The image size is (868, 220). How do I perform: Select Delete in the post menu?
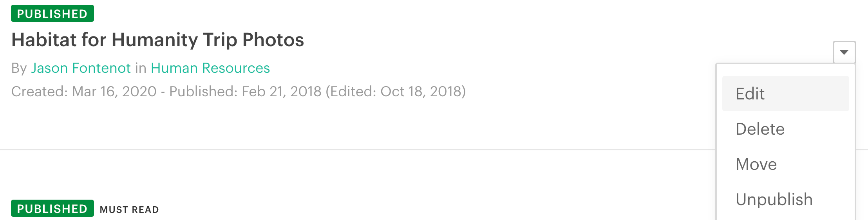pyautogui.click(x=760, y=129)
